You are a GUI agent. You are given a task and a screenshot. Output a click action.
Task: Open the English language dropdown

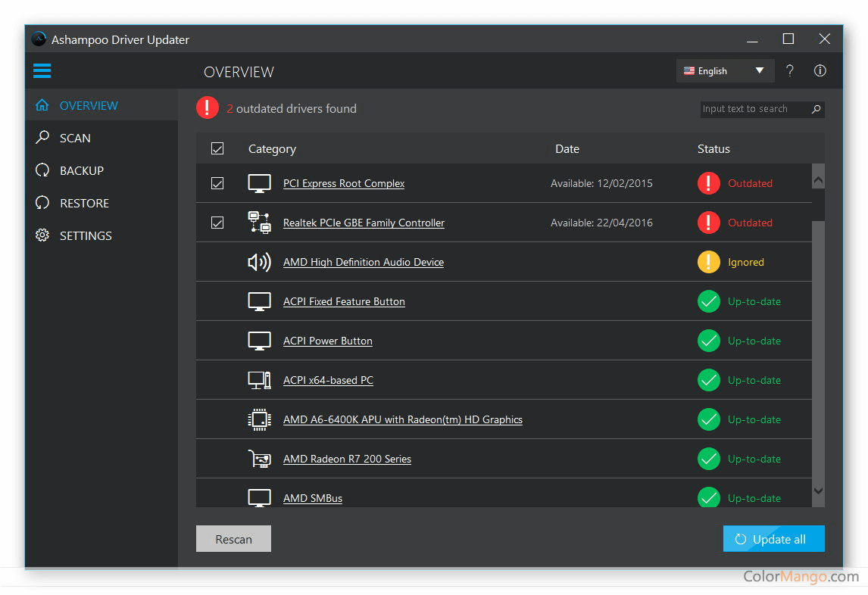725,71
